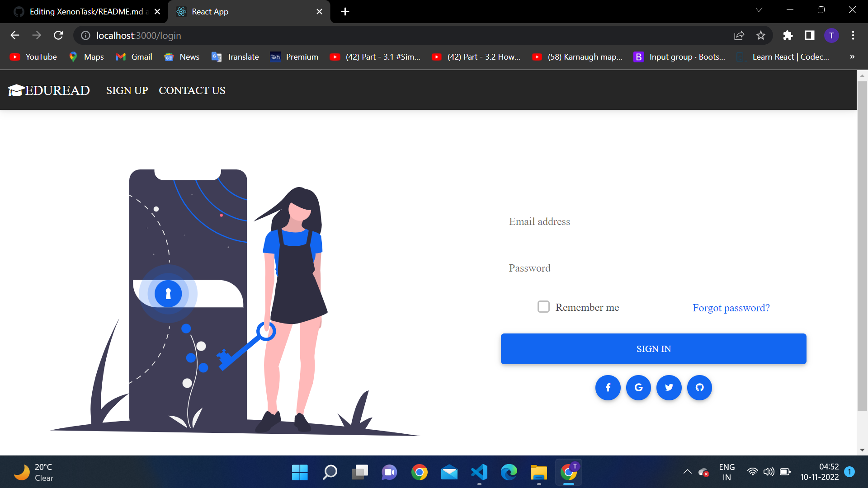Screen dimensions: 868x488
Task: Open Visual Studio Code from taskbar
Action: point(479,473)
